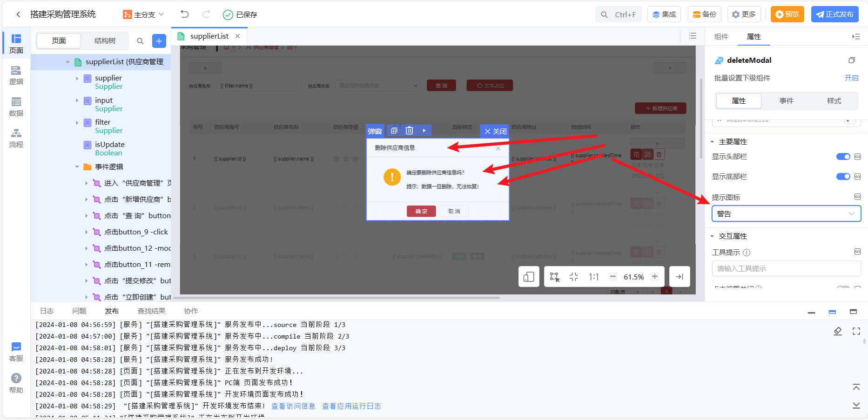Open the 更多 settings button

coord(744,14)
